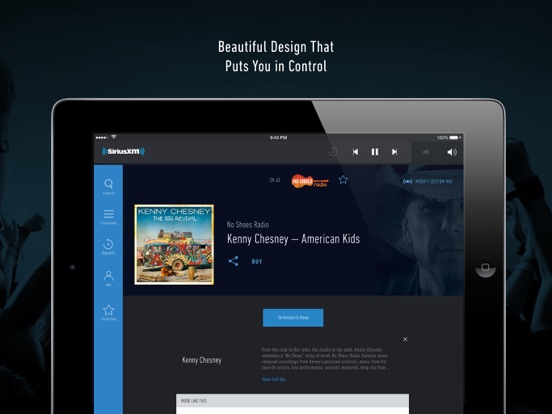
Task: Pause the current playback
Action: (x=375, y=152)
